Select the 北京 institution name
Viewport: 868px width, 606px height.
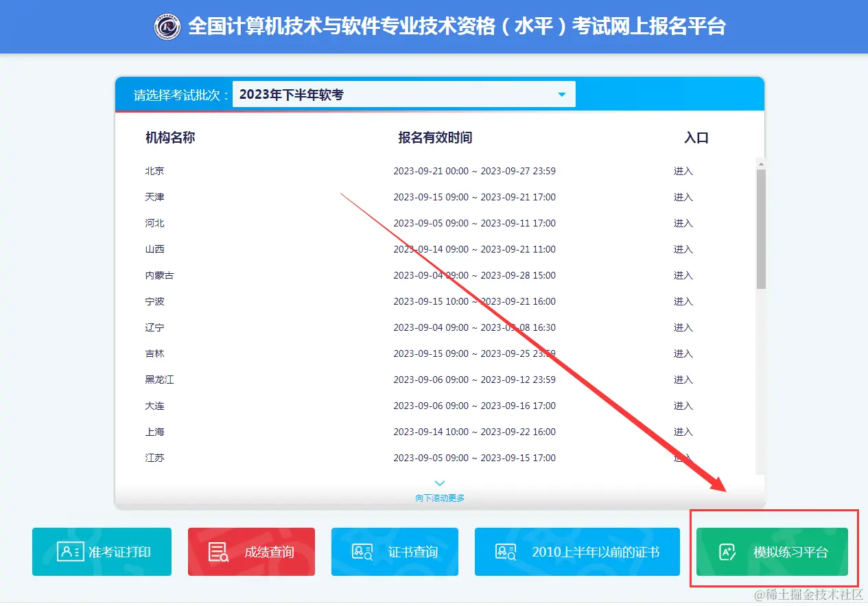154,171
